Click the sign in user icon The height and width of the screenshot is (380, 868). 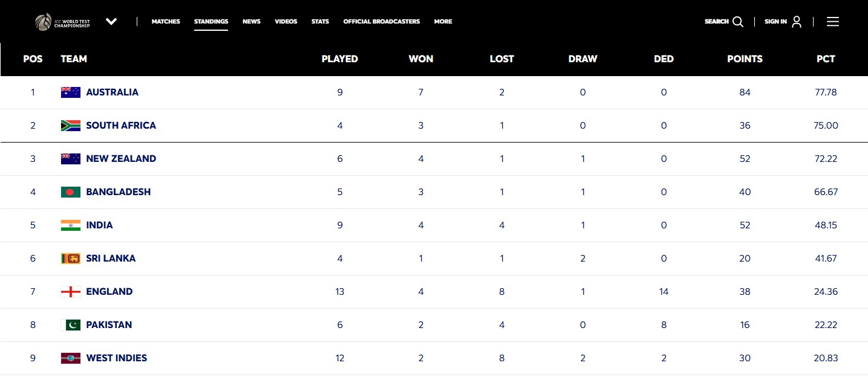tap(797, 22)
